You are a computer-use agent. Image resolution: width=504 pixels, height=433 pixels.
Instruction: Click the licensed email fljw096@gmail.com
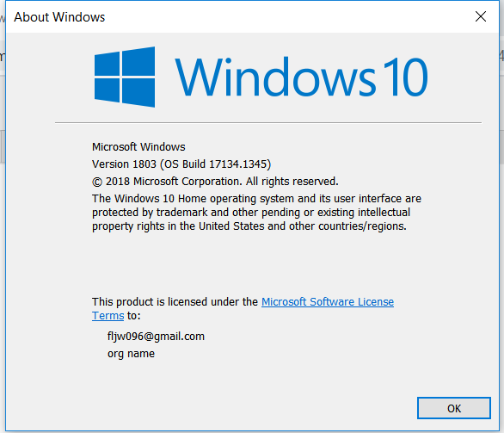click(x=156, y=337)
